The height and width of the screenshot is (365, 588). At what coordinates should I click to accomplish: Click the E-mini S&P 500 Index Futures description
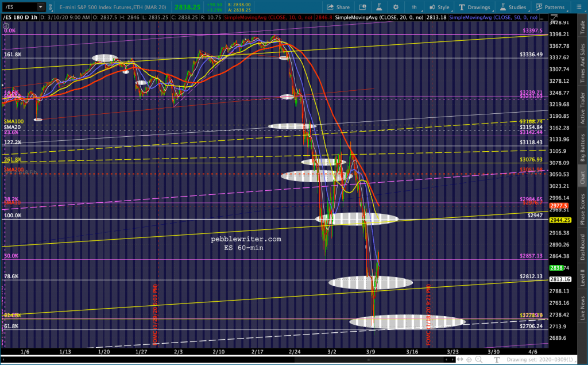(x=113, y=7)
